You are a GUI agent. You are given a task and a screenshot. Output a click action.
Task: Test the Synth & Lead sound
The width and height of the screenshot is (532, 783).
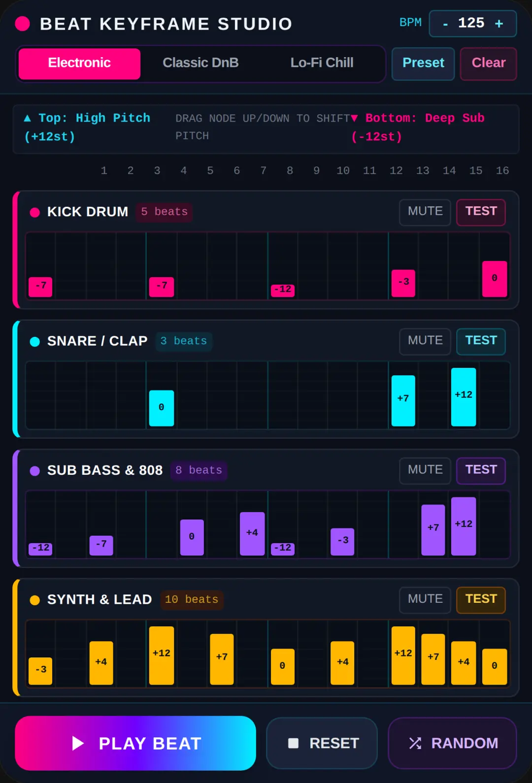point(481,600)
